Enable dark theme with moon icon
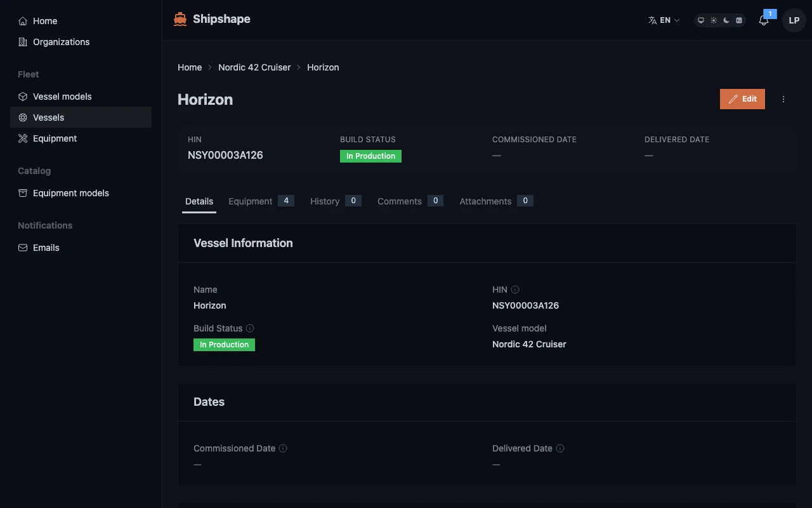The width and height of the screenshot is (812, 508). tap(726, 20)
